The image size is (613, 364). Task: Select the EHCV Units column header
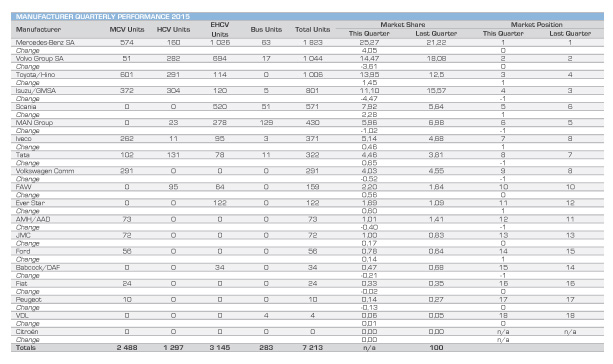220,29
